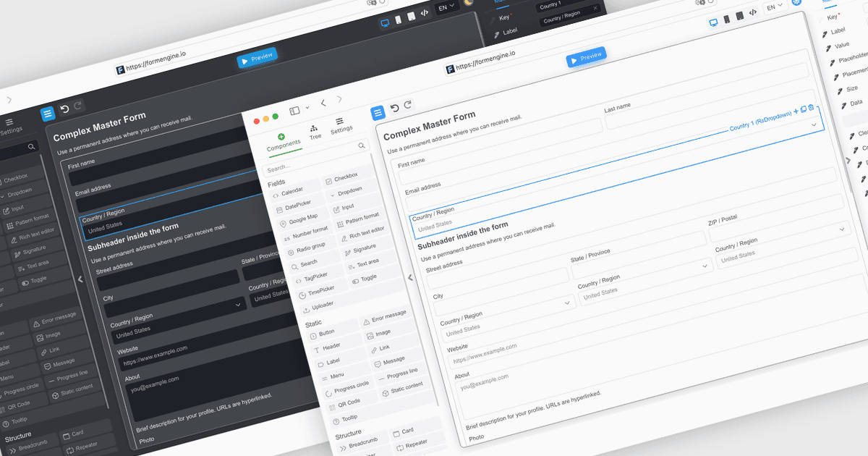
Task: Collapse the left panel arrow in dark window
Action: point(80,279)
